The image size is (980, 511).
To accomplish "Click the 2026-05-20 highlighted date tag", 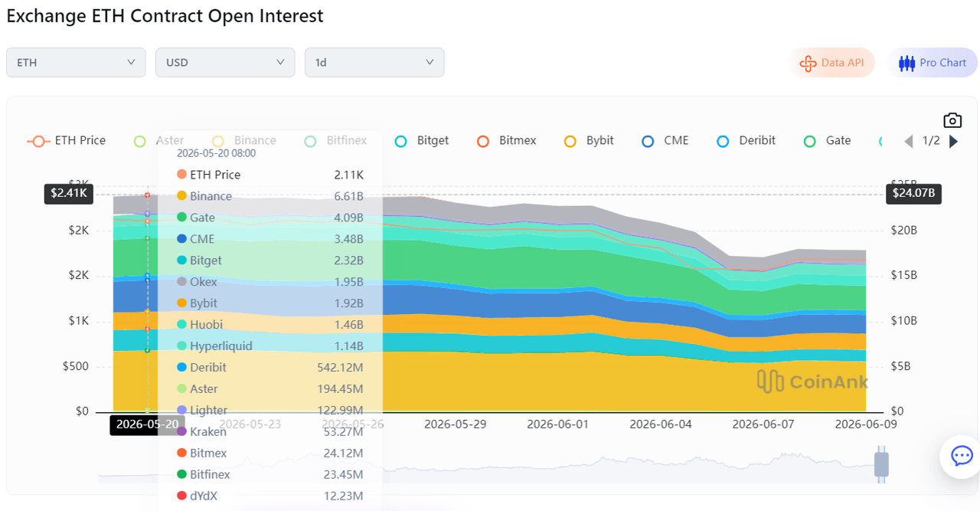I will (147, 424).
